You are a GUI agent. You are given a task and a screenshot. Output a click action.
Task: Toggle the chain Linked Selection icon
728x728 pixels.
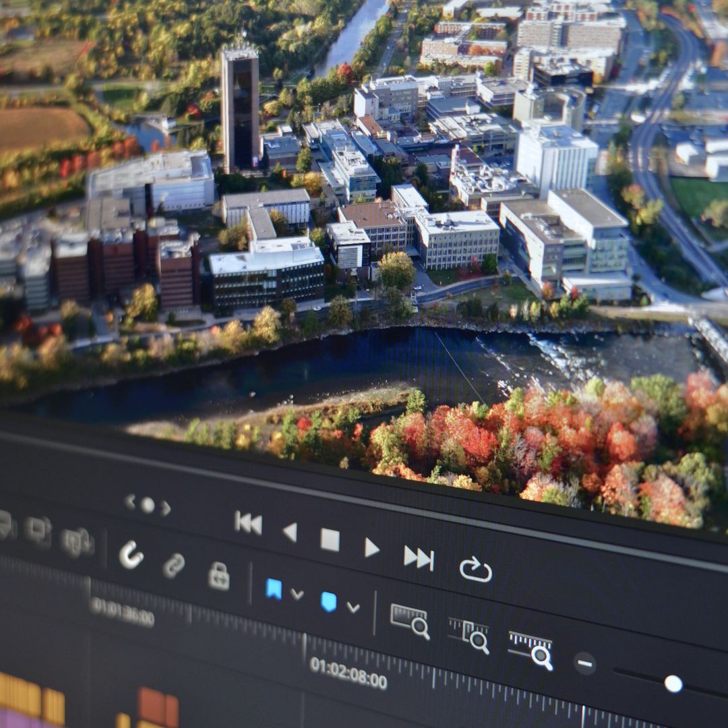tap(174, 565)
